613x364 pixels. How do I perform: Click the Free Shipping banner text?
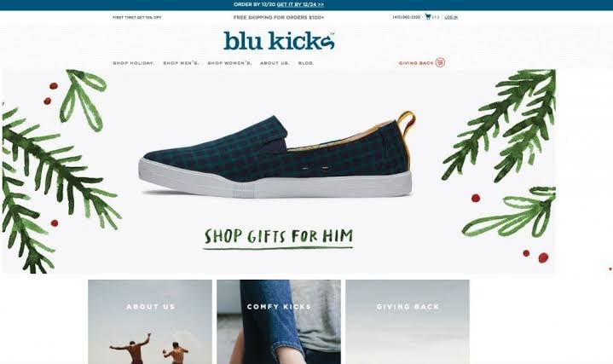[x=279, y=17]
